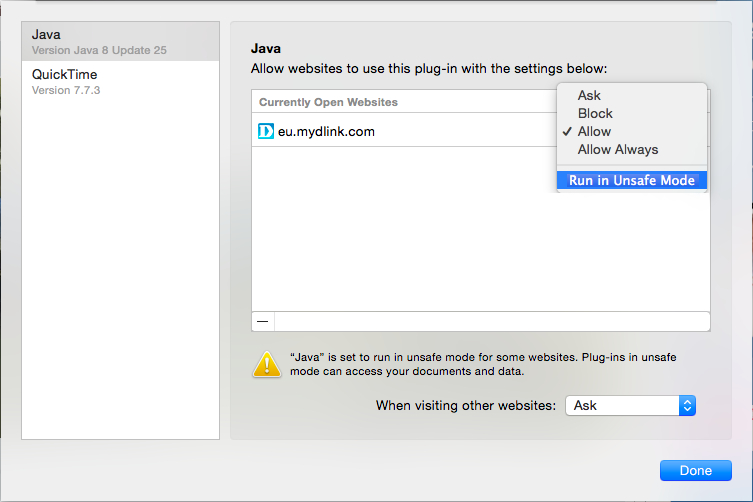Viewport: 753px width, 502px height.
Task: Click the unsafe mode warning text
Action: pyautogui.click(x=480, y=363)
